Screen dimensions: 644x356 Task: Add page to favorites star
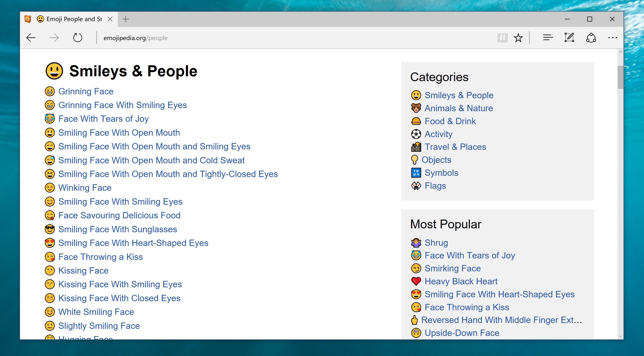(x=518, y=38)
